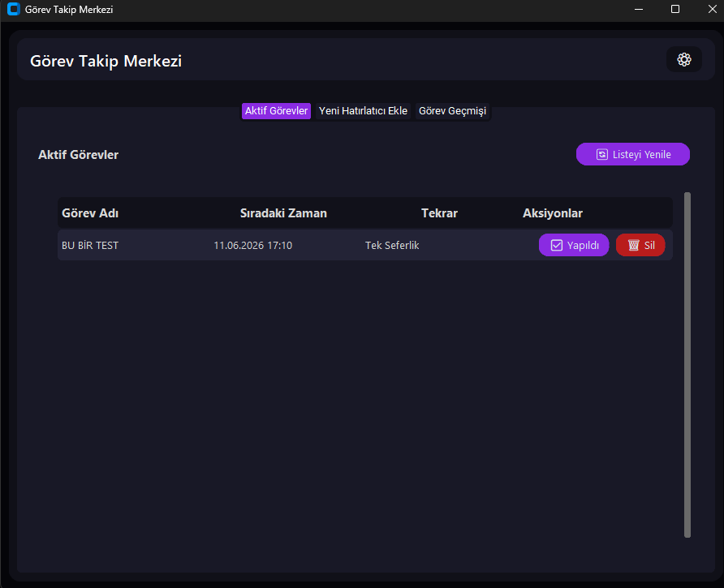Go to Görev Geçmişi tab
Screen dimensions: 724x588
(x=453, y=111)
